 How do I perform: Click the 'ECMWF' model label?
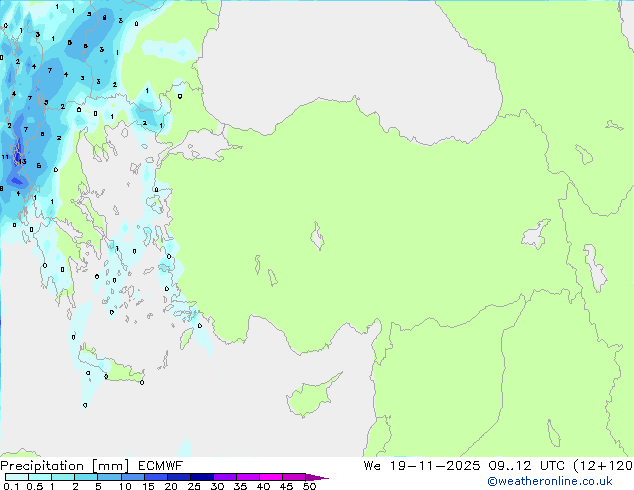(161, 466)
